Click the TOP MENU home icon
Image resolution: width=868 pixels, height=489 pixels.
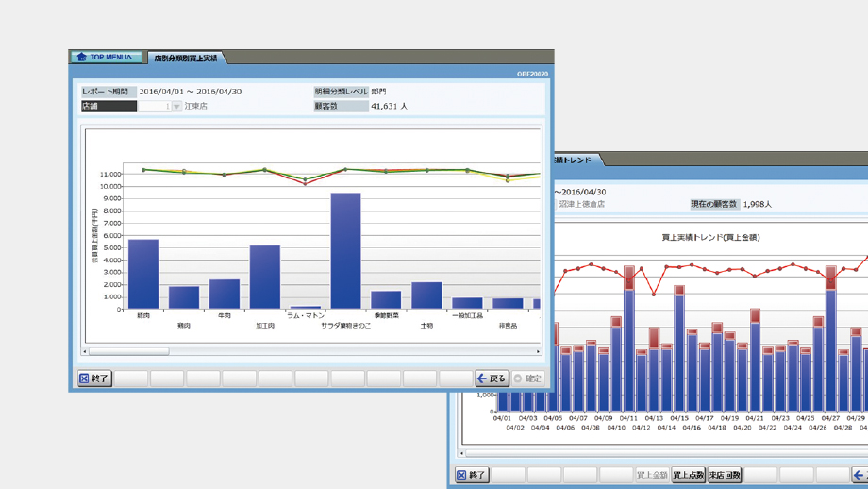tap(82, 58)
